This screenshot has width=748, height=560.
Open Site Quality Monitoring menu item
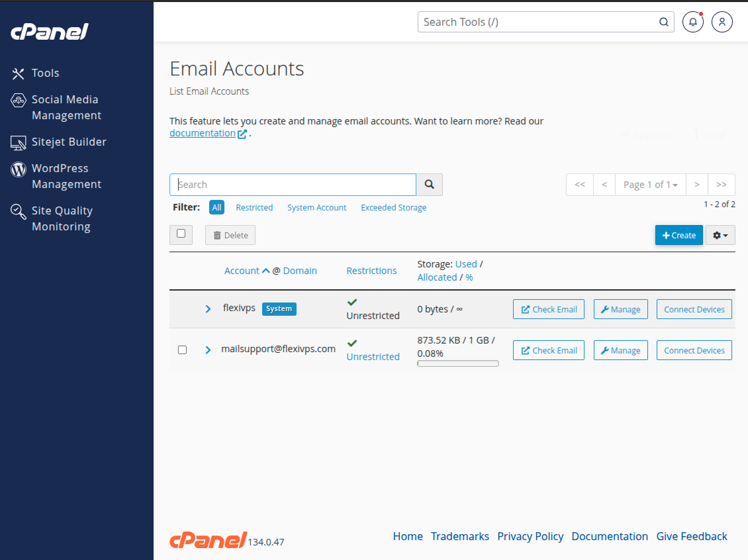(x=62, y=218)
